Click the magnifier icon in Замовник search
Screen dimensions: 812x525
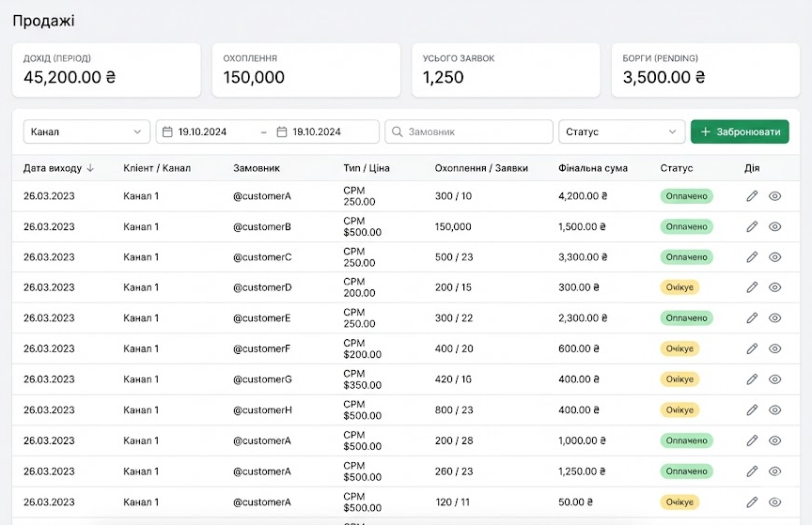(x=397, y=132)
